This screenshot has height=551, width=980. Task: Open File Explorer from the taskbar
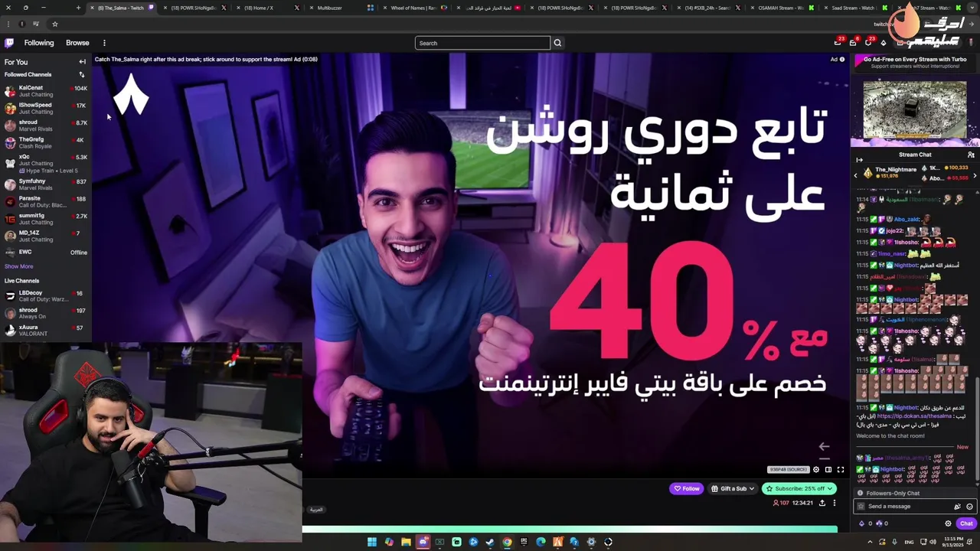pos(406,542)
